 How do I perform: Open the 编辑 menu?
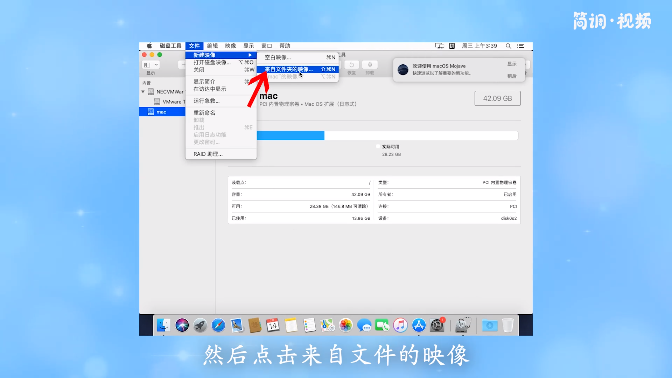click(x=212, y=45)
